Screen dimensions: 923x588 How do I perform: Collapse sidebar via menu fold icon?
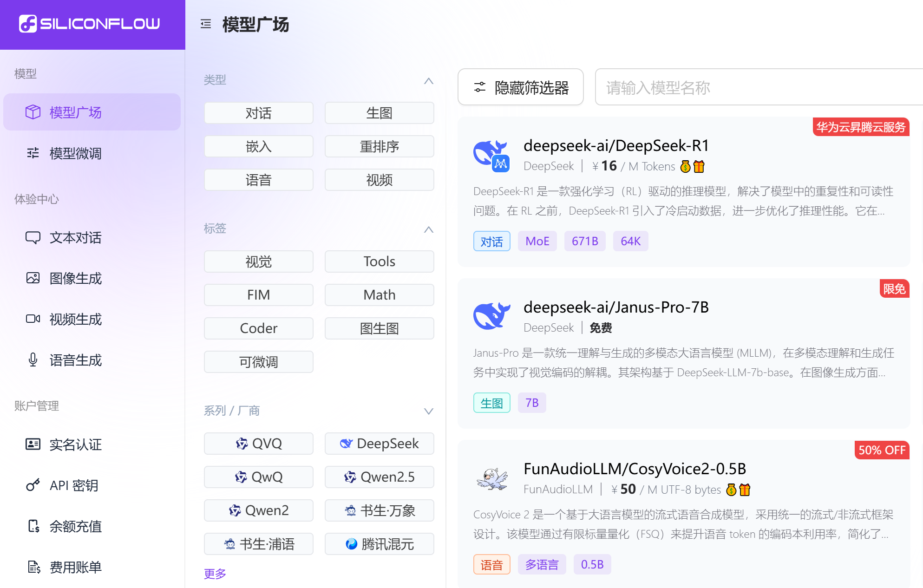(x=206, y=24)
